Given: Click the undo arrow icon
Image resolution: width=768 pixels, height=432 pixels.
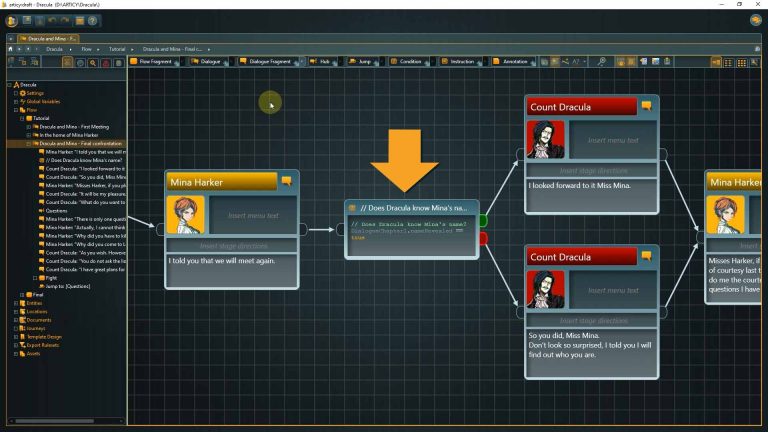Looking at the screenshot, I should click(52, 21).
